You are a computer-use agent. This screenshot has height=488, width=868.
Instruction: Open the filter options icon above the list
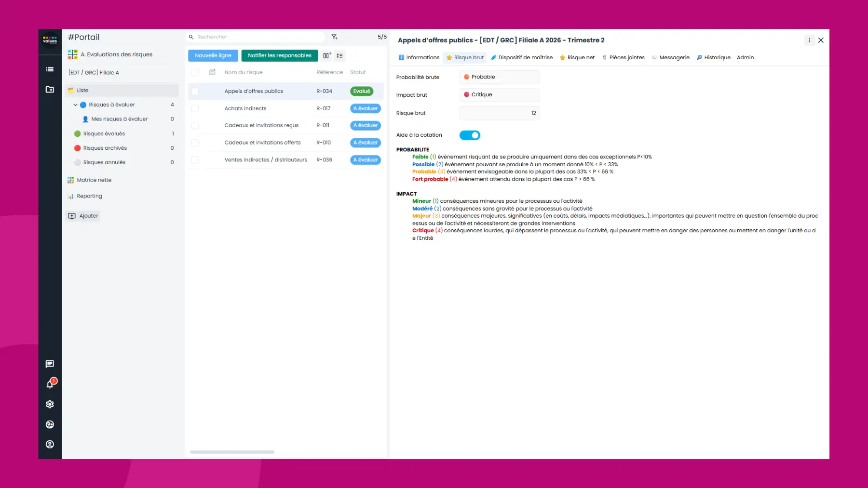[x=334, y=37]
